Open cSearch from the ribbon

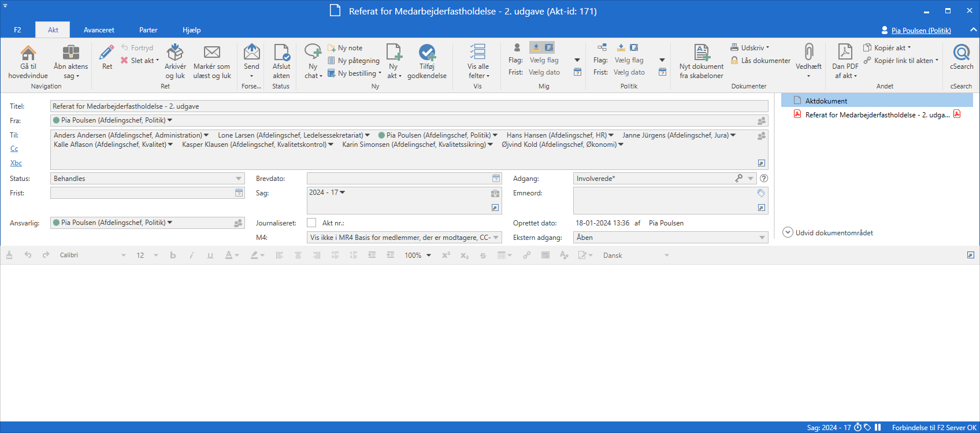tap(962, 53)
